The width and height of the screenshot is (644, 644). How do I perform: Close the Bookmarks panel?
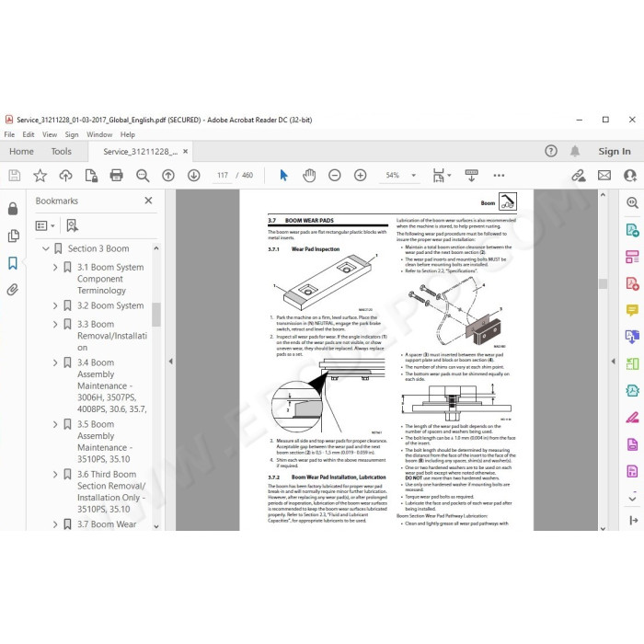tap(148, 201)
